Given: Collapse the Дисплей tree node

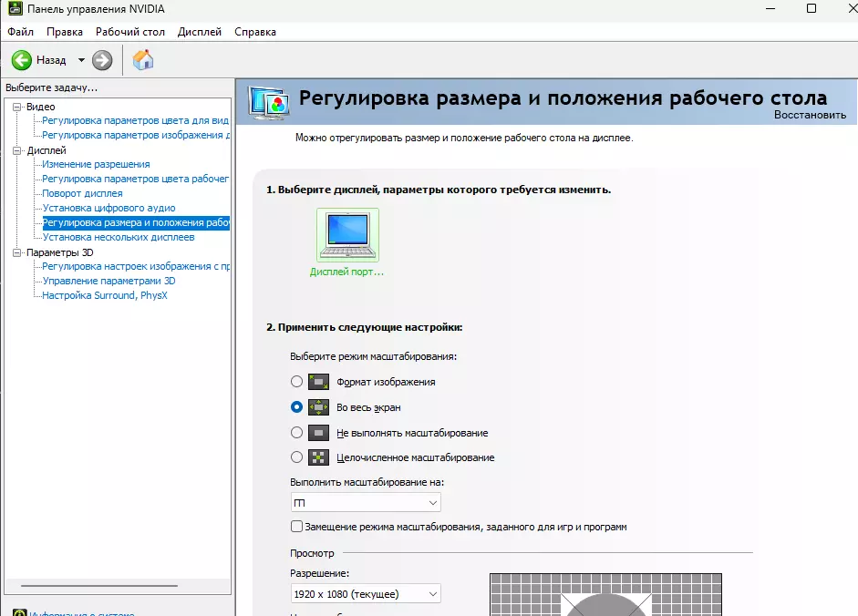Looking at the screenshot, I should pos(17,150).
